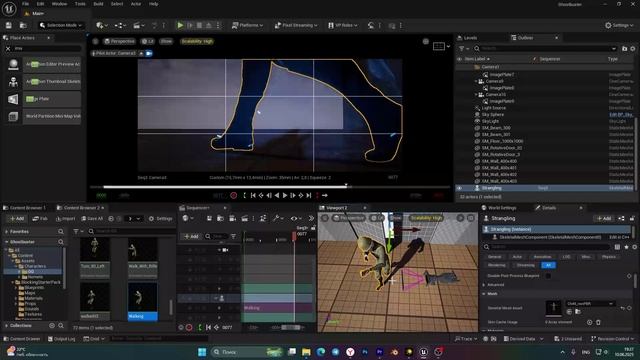Click Outliner settings gear icon

[633, 49]
